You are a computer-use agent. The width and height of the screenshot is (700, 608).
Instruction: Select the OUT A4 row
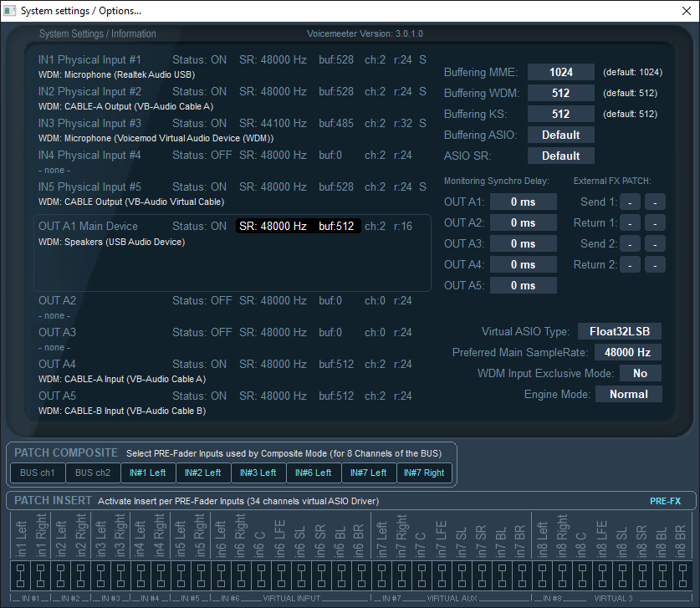pos(225,364)
